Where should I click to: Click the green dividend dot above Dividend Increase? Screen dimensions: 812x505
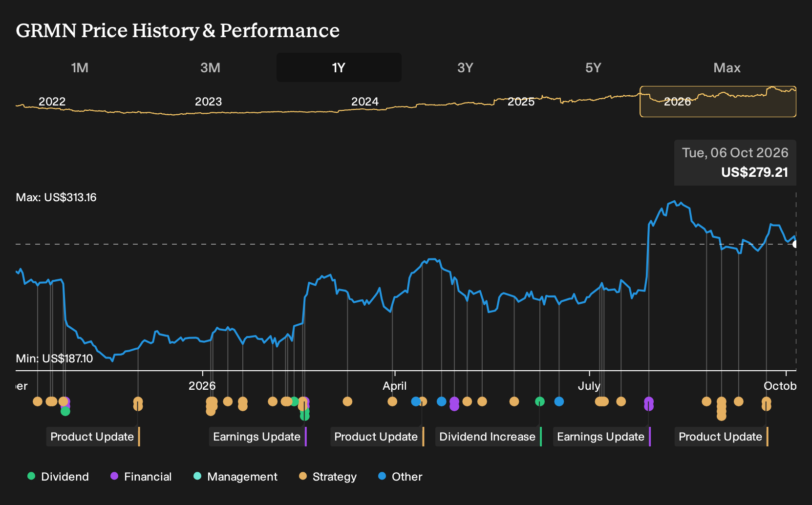coord(540,401)
